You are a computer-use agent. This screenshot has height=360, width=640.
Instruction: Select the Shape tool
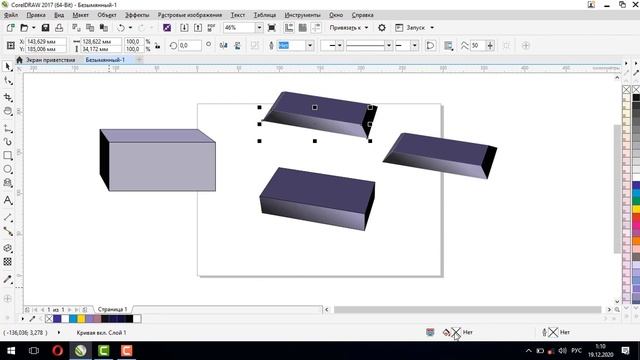(8, 81)
